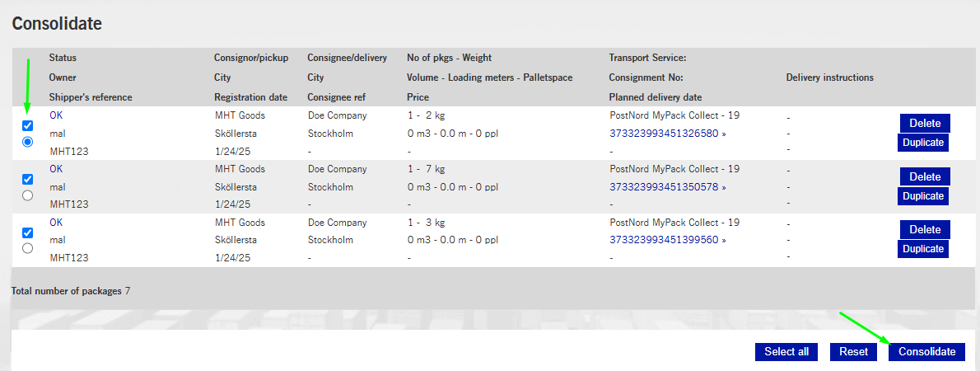The width and height of the screenshot is (980, 371).
Task: Select the radio button for the 2 kg consignment
Action: (27, 142)
